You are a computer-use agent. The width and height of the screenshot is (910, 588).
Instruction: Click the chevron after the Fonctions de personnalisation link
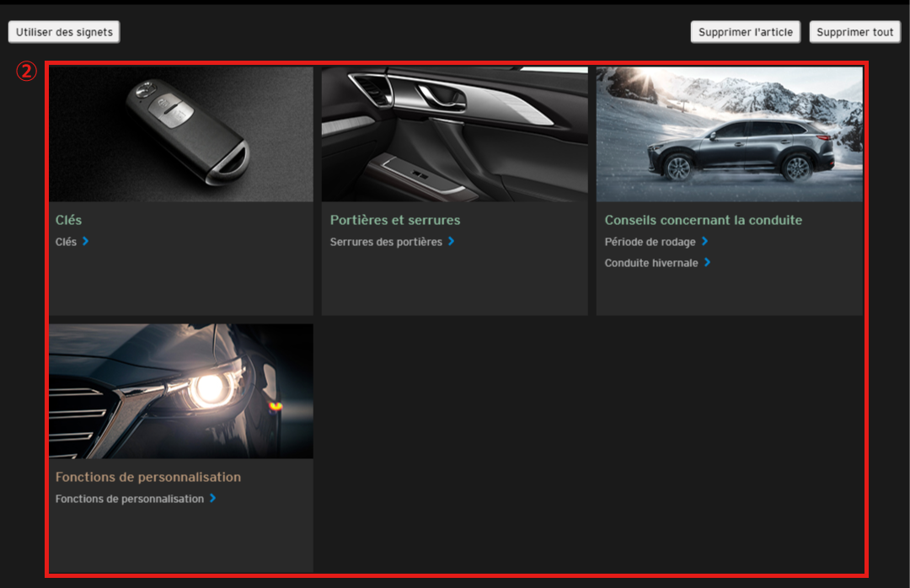pos(213,499)
